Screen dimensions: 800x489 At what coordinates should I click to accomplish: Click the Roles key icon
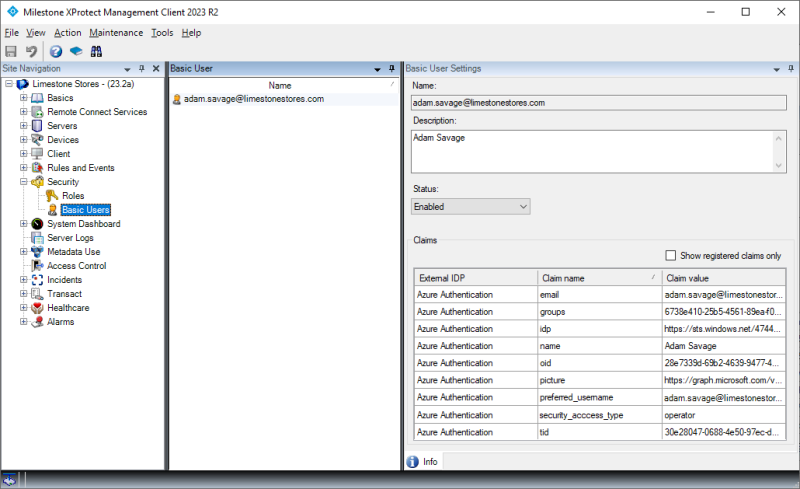coord(52,195)
